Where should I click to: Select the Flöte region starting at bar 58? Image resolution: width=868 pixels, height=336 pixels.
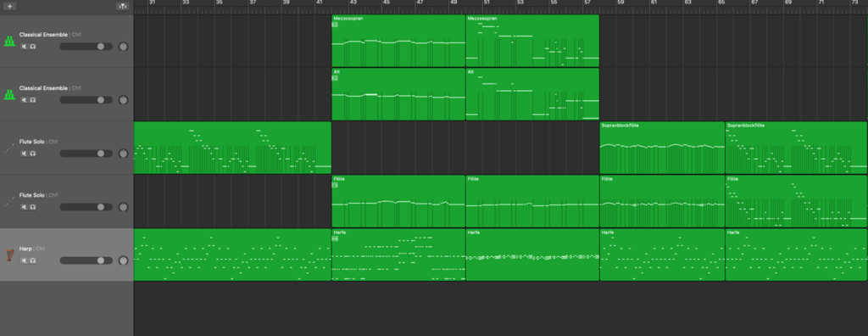662,201
